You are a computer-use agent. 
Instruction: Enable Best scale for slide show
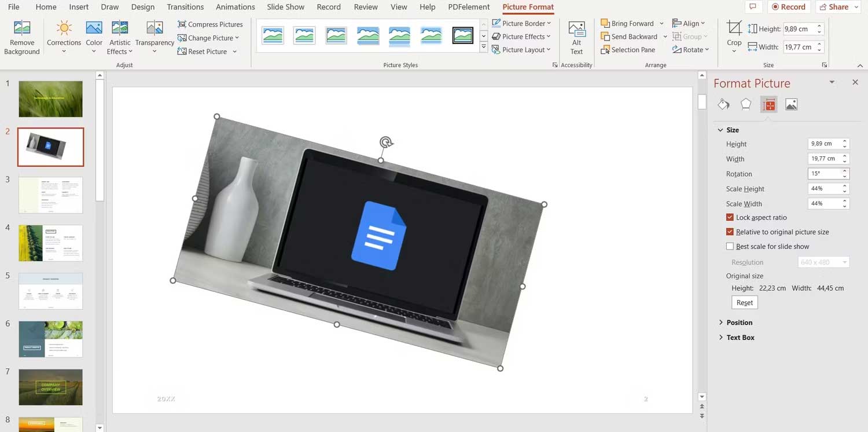730,246
